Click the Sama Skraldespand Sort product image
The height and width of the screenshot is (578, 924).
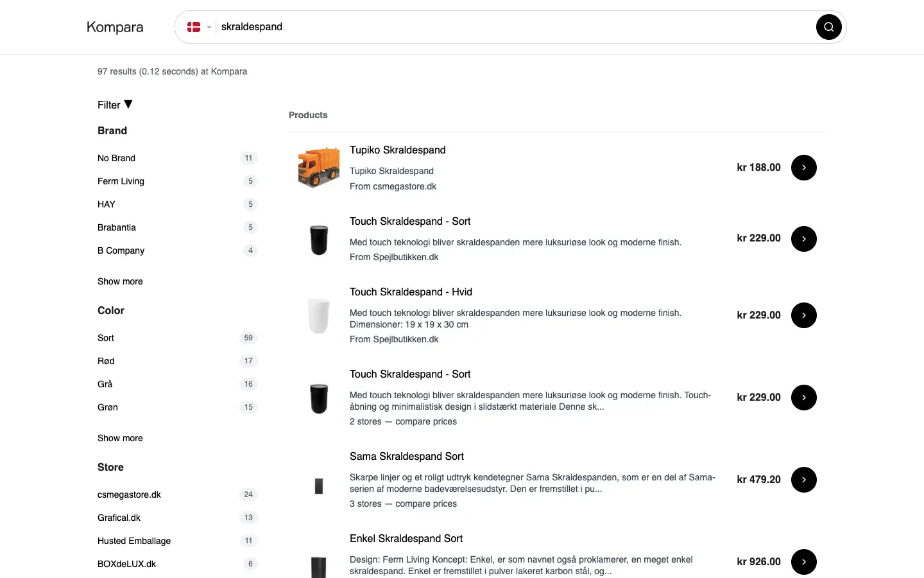[x=319, y=486]
